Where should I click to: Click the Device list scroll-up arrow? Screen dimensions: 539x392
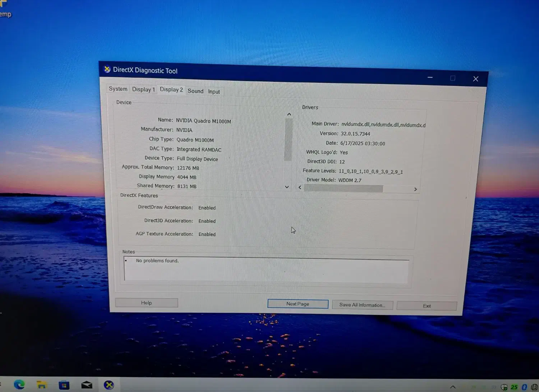[x=289, y=115]
